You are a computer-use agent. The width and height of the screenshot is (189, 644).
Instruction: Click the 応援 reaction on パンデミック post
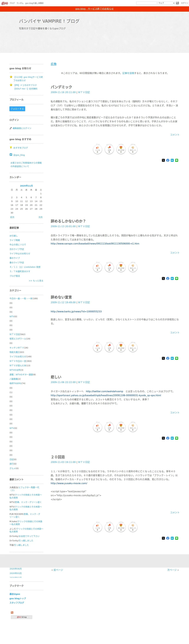[109, 150]
